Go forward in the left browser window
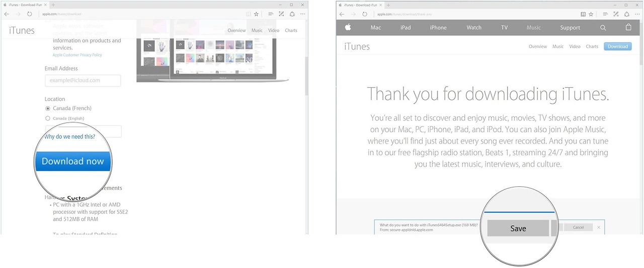This screenshot has height=268, width=644. click(18, 14)
